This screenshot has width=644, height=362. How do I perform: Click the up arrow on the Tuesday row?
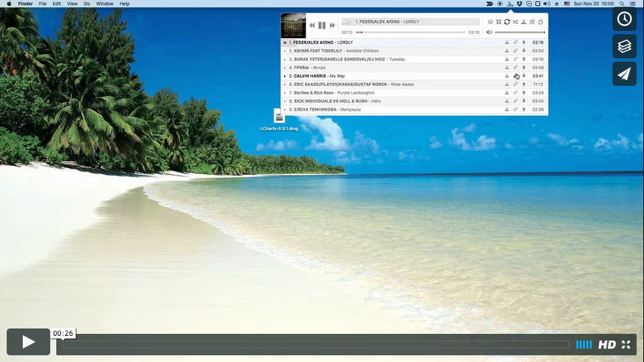523,59
